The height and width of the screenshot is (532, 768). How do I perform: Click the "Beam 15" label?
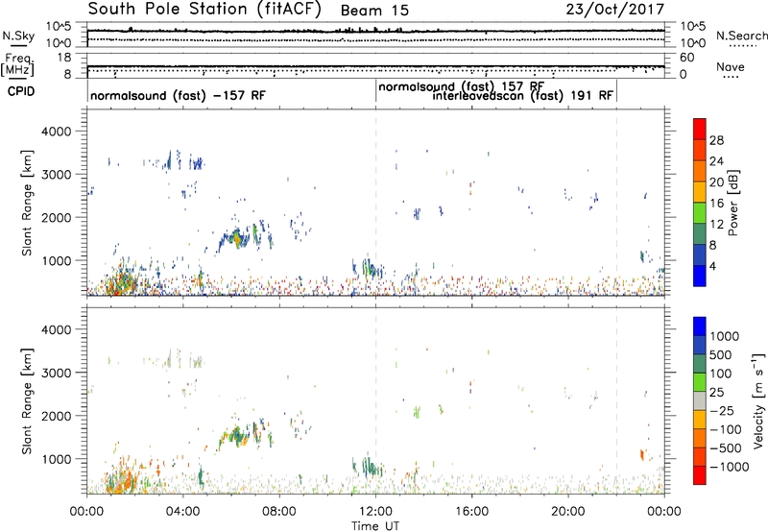[x=374, y=11]
